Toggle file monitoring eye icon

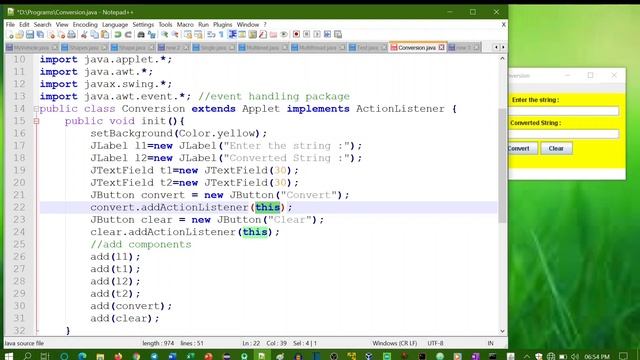(x=284, y=35)
